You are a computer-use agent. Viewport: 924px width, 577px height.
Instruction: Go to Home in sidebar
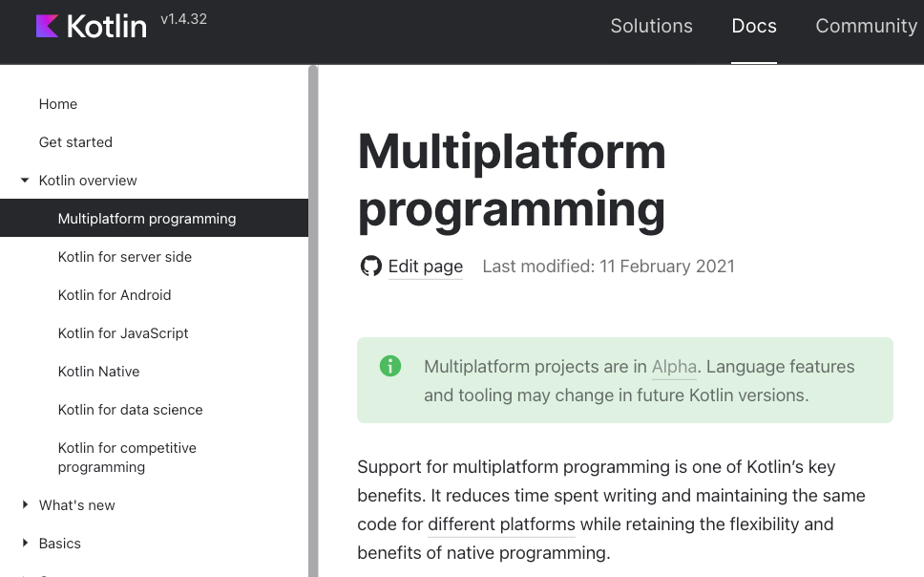click(57, 104)
